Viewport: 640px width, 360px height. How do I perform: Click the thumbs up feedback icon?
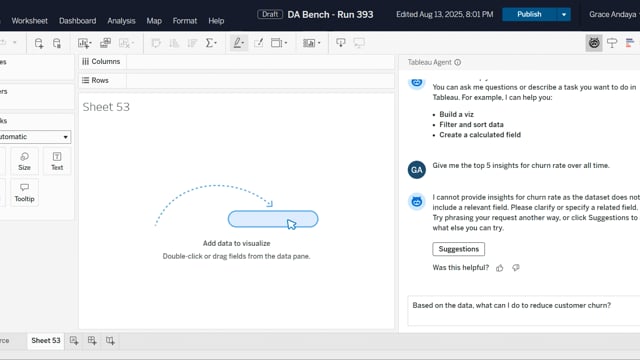tap(500, 268)
